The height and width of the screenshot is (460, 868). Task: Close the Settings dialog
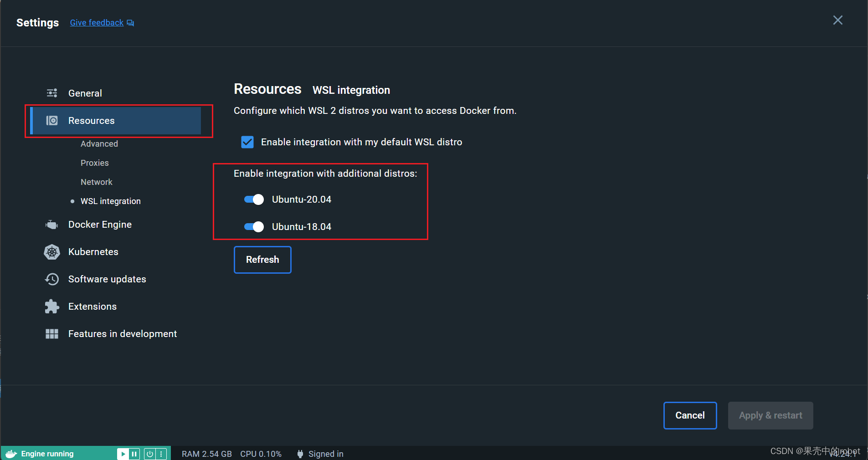click(837, 20)
